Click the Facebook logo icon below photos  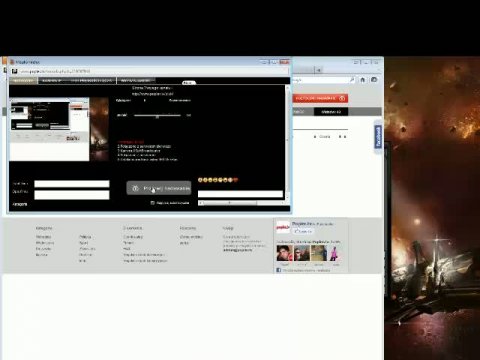tap(279, 270)
